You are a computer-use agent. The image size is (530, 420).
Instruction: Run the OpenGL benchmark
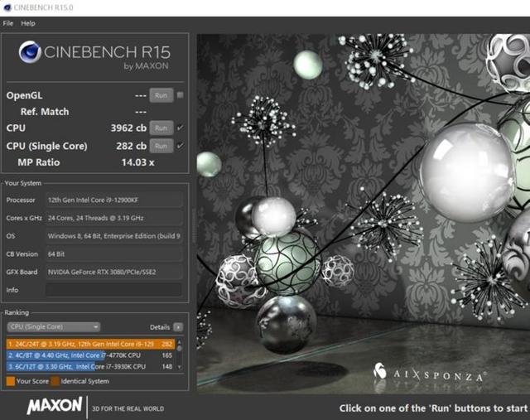(x=161, y=95)
